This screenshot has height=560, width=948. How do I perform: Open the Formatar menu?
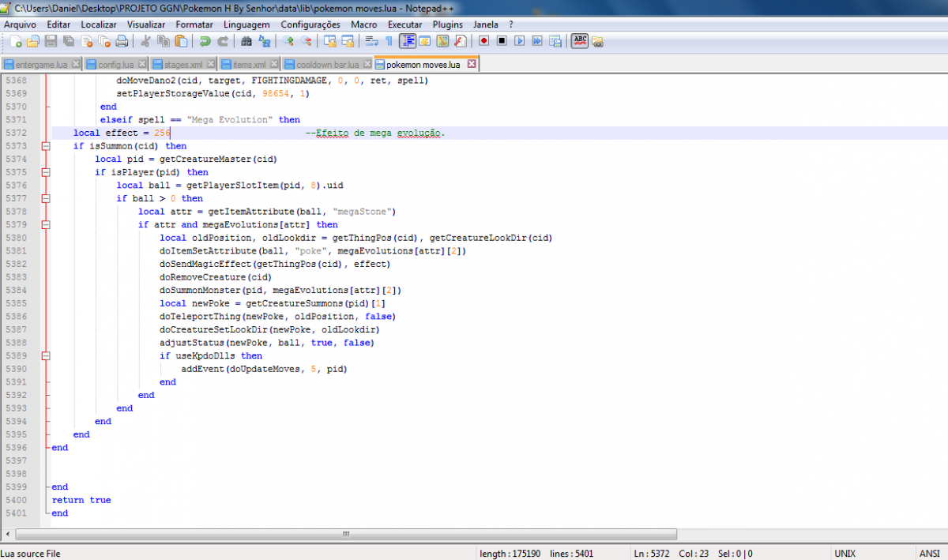pos(194,24)
